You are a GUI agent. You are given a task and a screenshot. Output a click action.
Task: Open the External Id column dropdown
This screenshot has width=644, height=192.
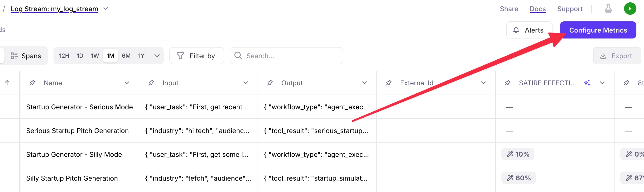point(483,83)
